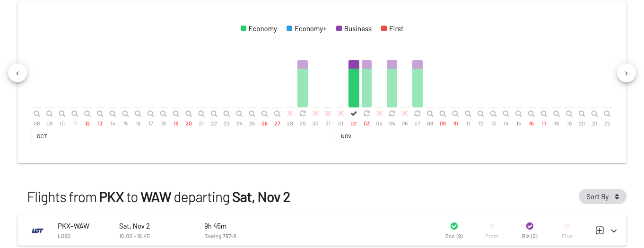Select the Biz (2) availability option

point(530,230)
